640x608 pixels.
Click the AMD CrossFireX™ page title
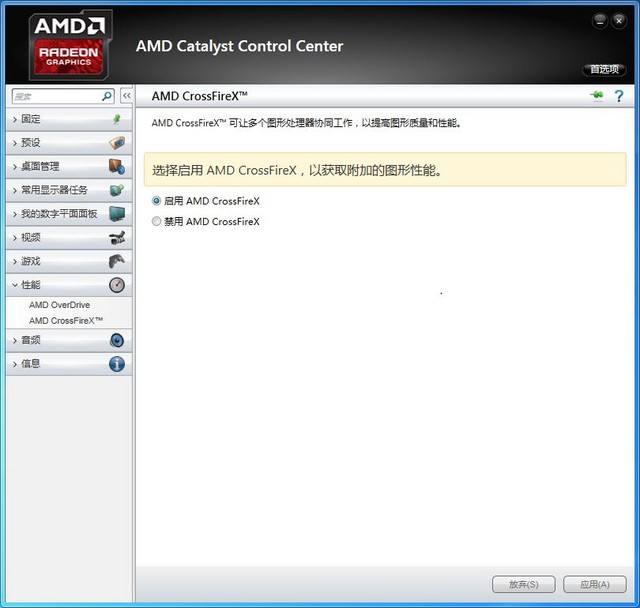pyautogui.click(x=200, y=96)
